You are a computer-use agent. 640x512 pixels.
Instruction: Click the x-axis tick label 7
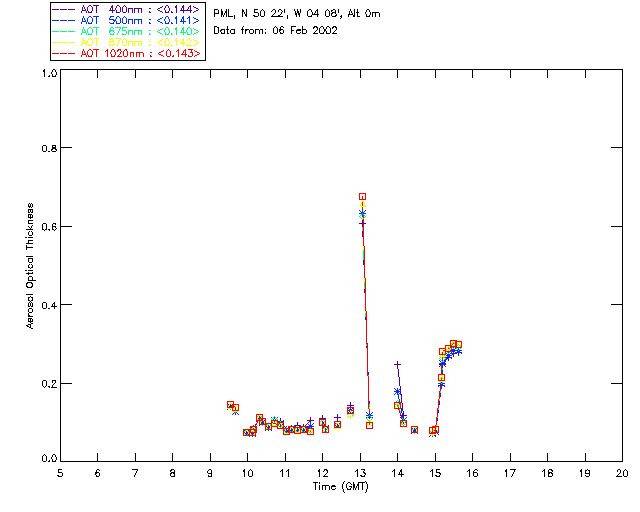[135, 473]
